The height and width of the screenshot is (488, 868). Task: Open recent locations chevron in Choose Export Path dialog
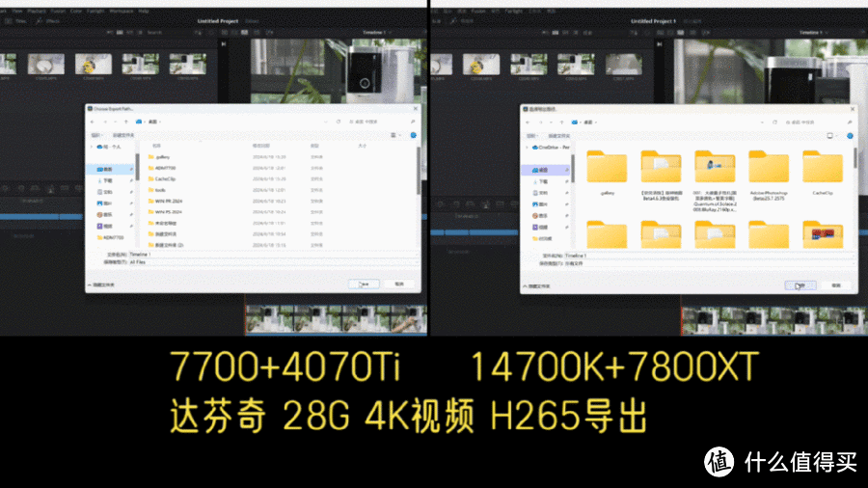[x=115, y=122]
